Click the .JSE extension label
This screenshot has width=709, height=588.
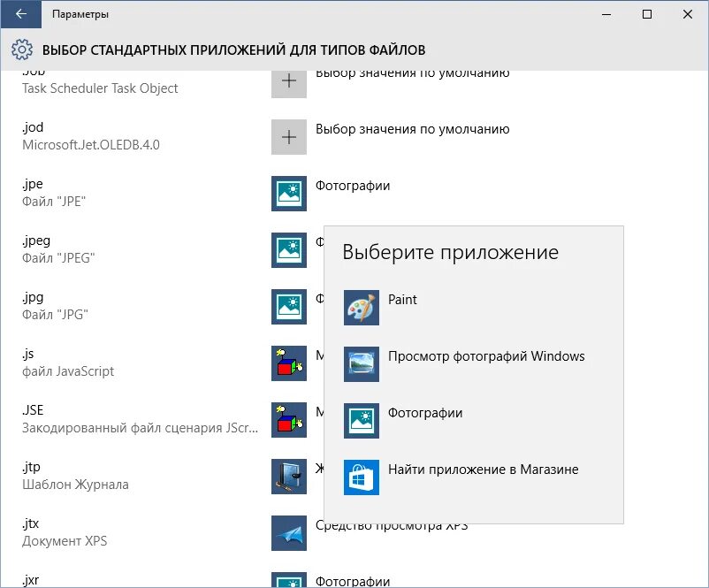coord(33,410)
